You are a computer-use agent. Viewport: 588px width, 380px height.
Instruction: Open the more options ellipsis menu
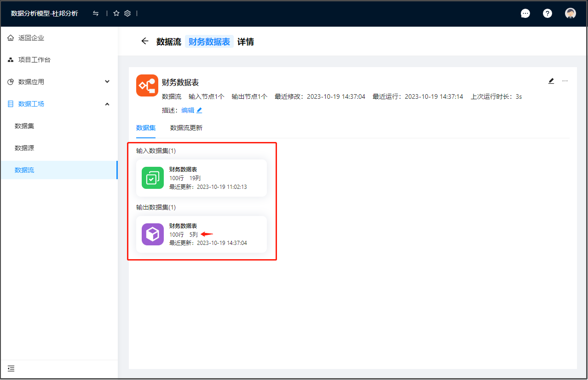[x=565, y=81]
